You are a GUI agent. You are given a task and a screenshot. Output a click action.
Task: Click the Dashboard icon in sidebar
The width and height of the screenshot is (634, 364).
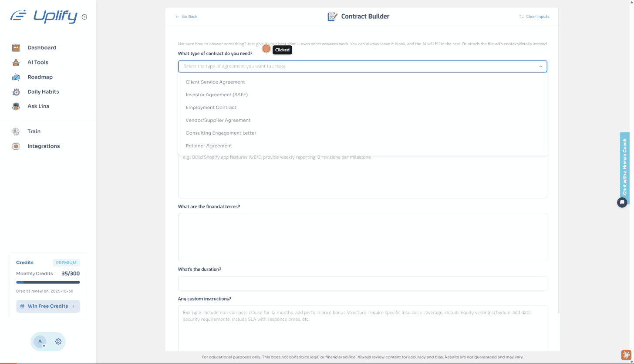pyautogui.click(x=16, y=48)
